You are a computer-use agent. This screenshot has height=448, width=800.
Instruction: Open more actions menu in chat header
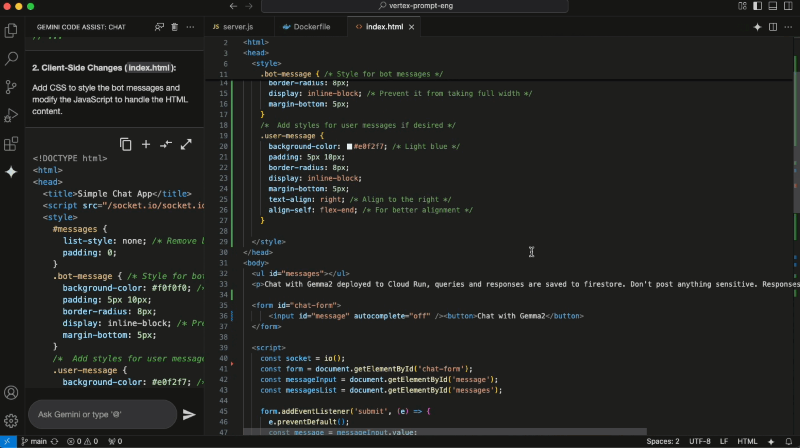click(191, 26)
